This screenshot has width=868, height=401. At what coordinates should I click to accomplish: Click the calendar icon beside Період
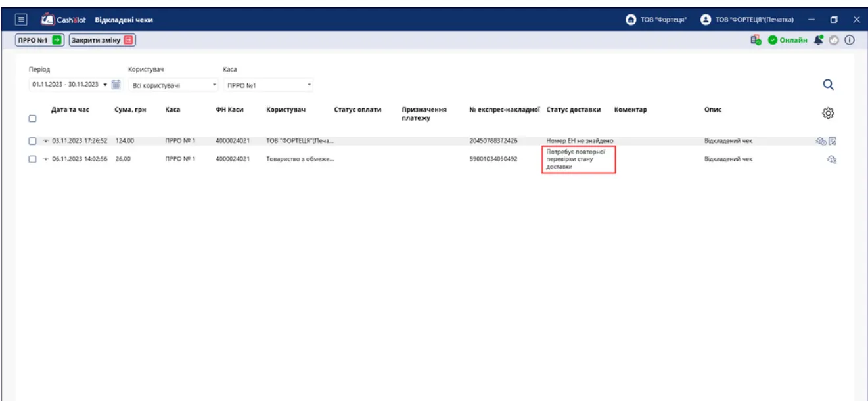pos(116,84)
